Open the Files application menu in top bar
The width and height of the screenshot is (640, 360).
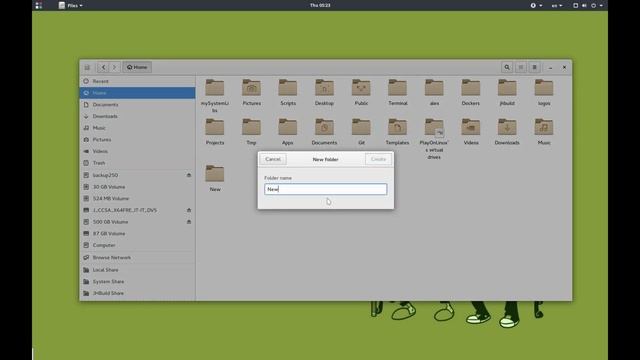click(71, 5)
